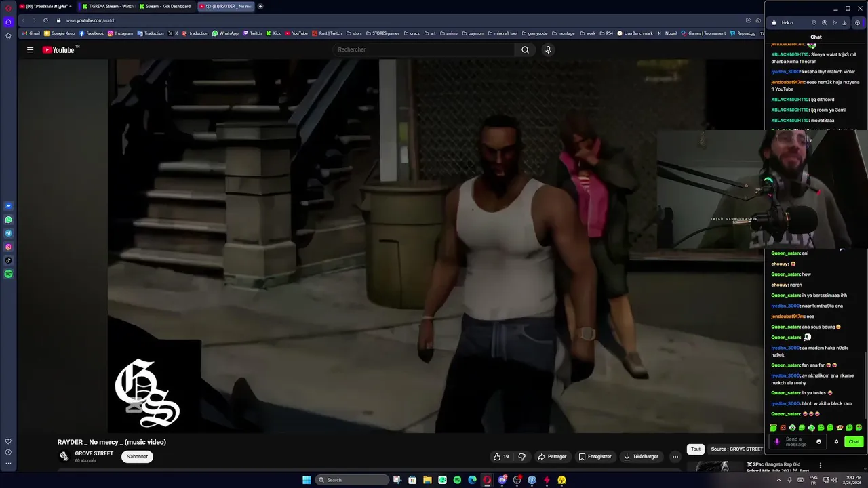The width and height of the screenshot is (868, 488).
Task: Subscribe with the S'abonner button
Action: pyautogui.click(x=137, y=456)
